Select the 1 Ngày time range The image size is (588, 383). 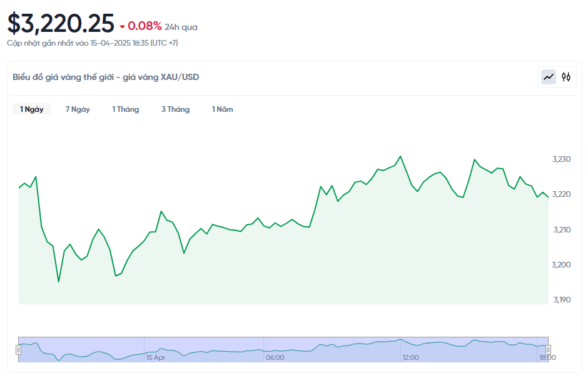click(31, 109)
